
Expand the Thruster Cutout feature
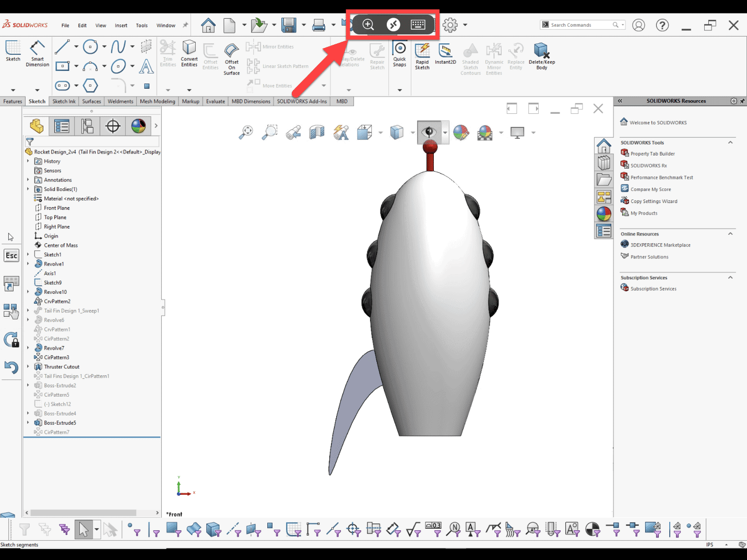point(28,367)
